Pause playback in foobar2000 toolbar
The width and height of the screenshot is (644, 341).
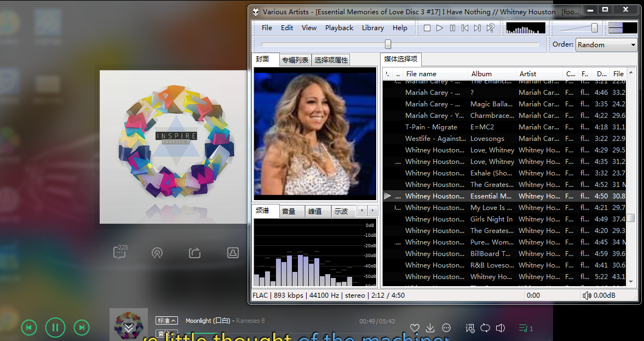(x=452, y=28)
